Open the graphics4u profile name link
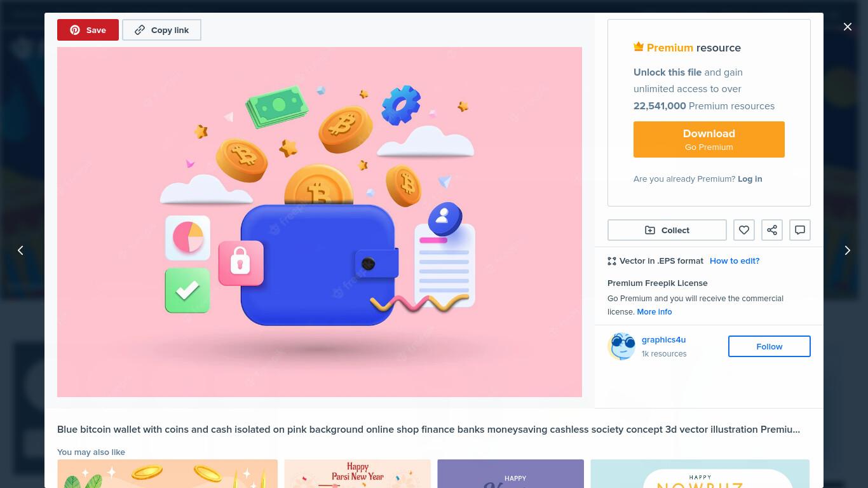 pos(663,339)
